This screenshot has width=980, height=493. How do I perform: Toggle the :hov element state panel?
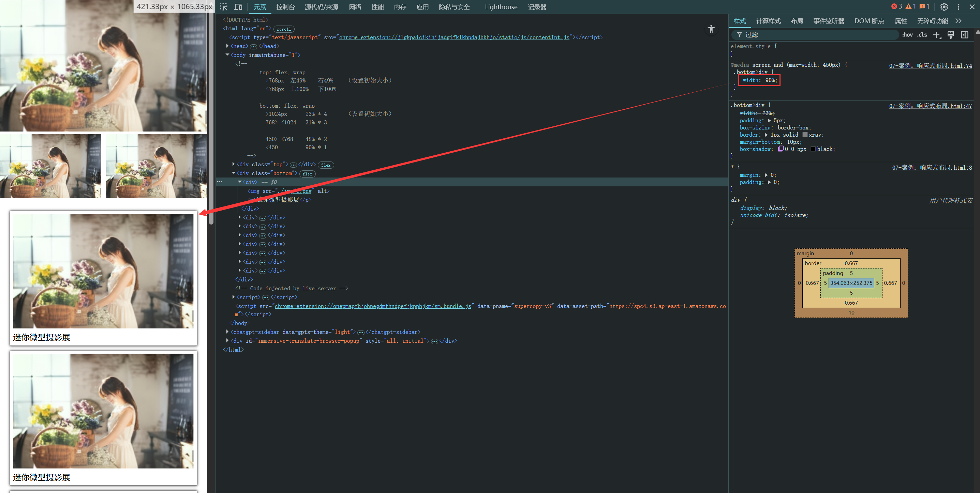click(x=907, y=35)
